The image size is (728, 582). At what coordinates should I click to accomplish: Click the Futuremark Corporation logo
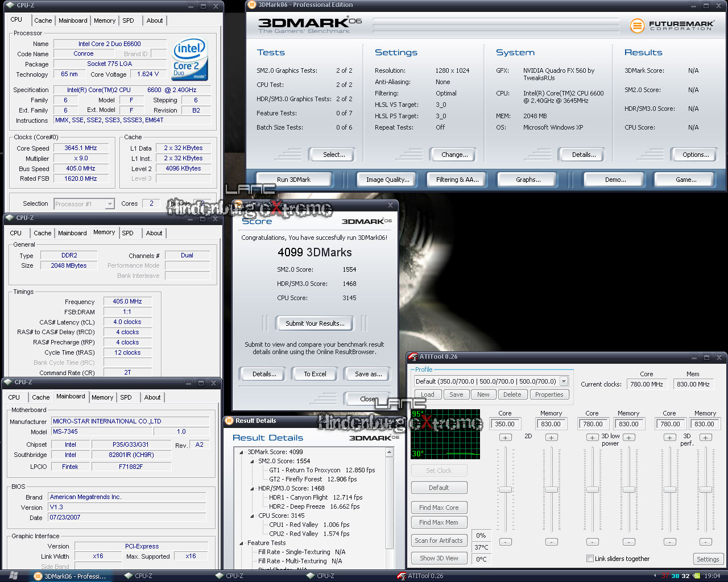[672, 26]
